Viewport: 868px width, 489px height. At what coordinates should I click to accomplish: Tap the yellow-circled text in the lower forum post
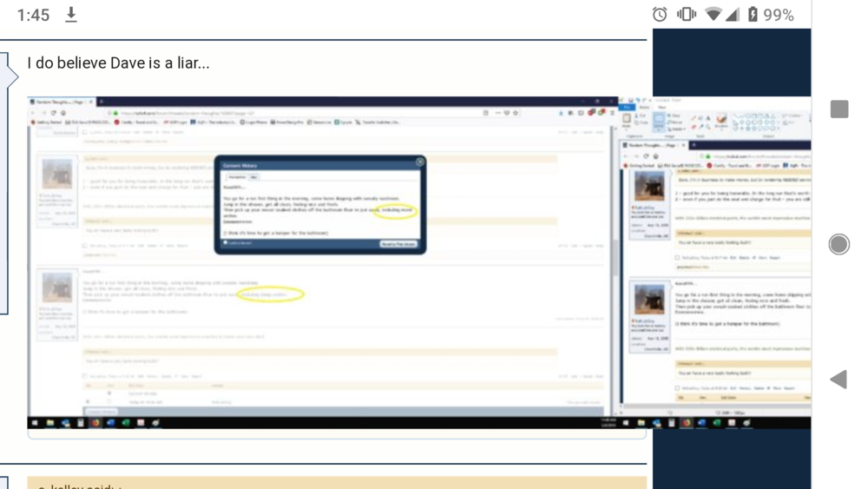coord(271,294)
